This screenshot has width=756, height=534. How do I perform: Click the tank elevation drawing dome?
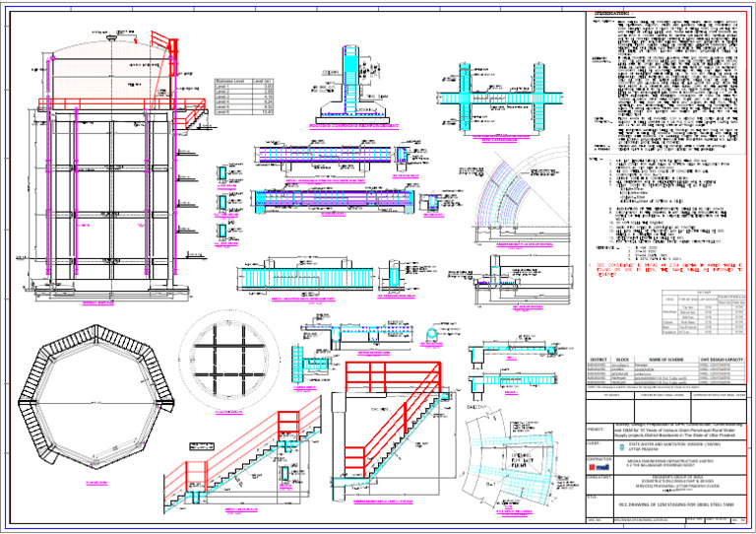point(110,49)
